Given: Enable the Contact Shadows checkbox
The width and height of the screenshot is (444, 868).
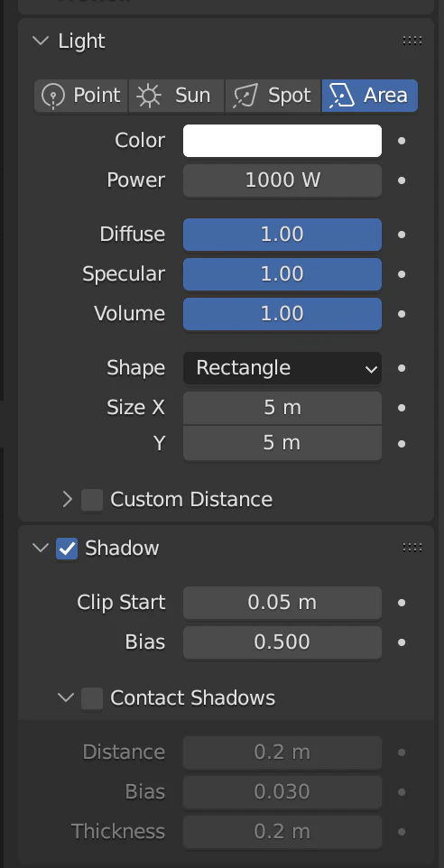Looking at the screenshot, I should (92, 698).
